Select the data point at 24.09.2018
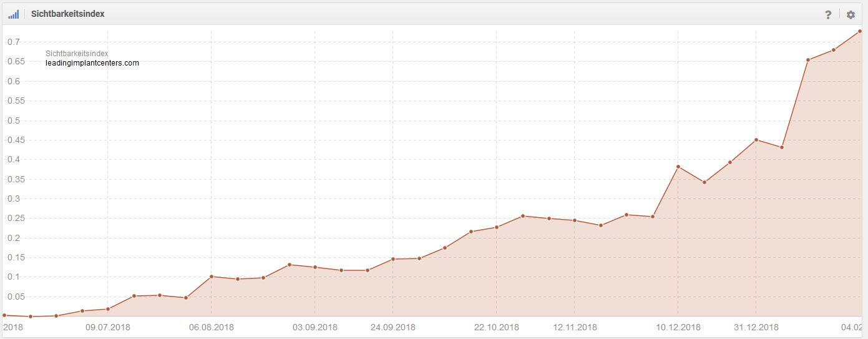Viewport: 868px width, 339px height. tap(393, 259)
